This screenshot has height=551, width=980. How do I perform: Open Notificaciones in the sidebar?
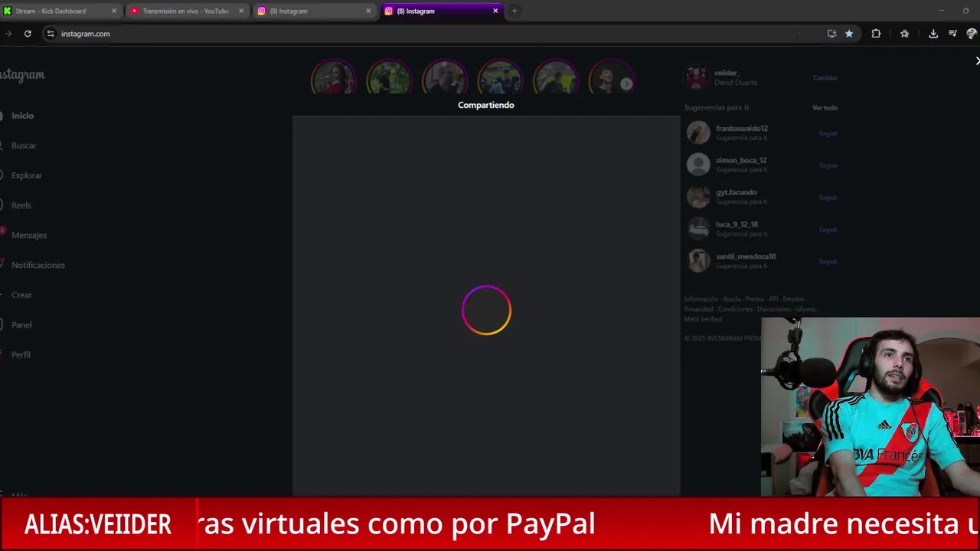tap(38, 265)
